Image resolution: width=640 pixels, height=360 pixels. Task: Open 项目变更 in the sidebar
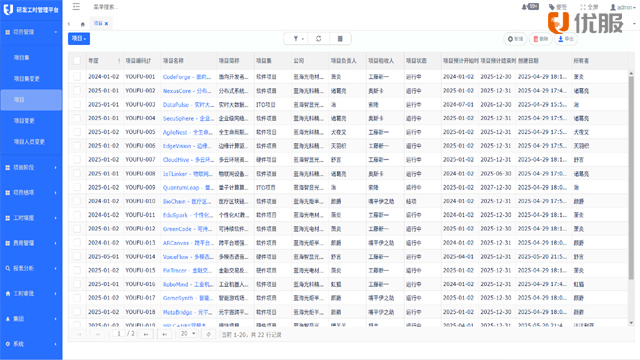(x=31, y=121)
